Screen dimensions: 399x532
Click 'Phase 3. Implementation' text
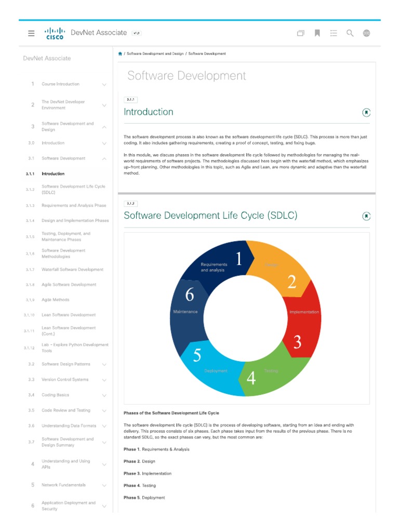(148, 473)
